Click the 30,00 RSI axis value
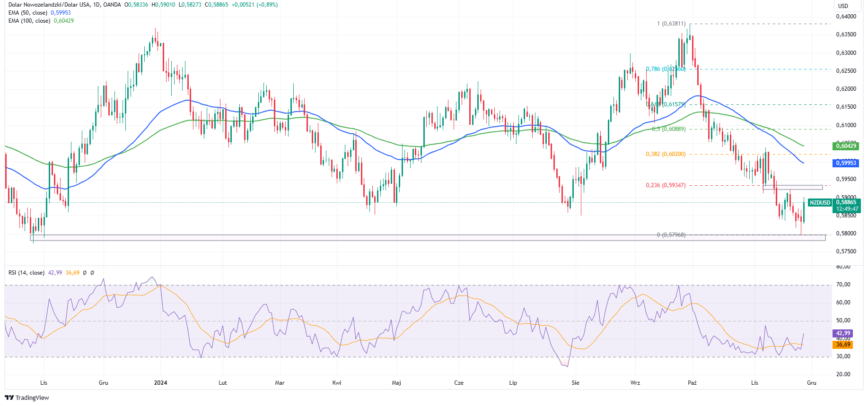Screen dimensions: 868x406 843,356
